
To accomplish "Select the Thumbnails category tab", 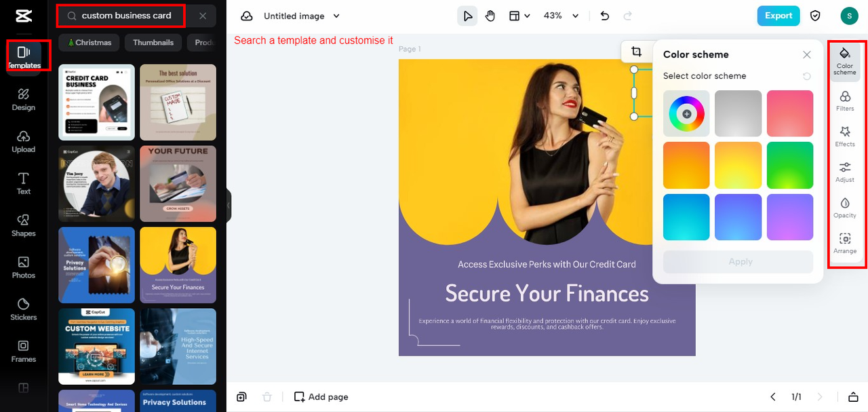I will (x=153, y=42).
